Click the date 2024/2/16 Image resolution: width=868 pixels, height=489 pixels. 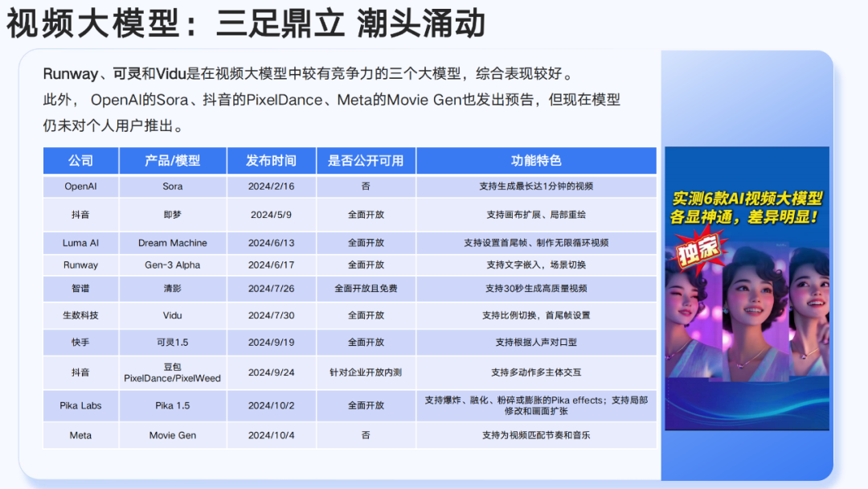272,187
